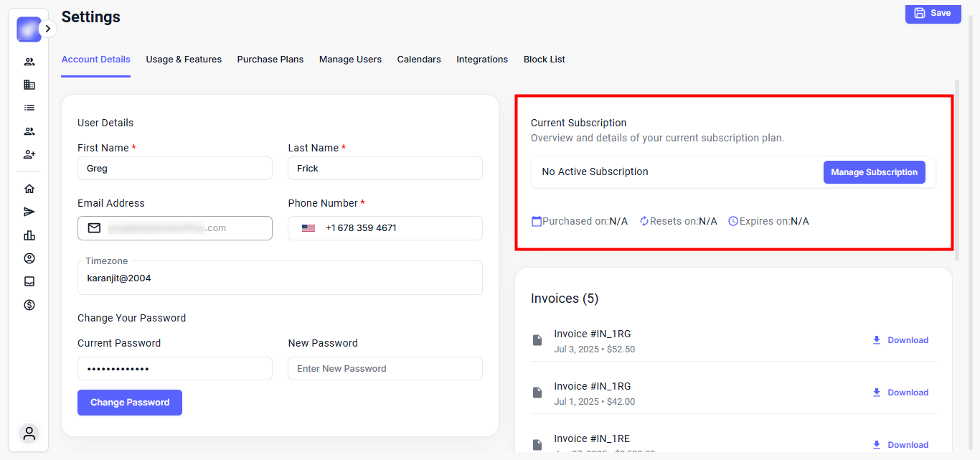Select the Integrations tab
This screenshot has width=980, height=460.
click(x=482, y=60)
